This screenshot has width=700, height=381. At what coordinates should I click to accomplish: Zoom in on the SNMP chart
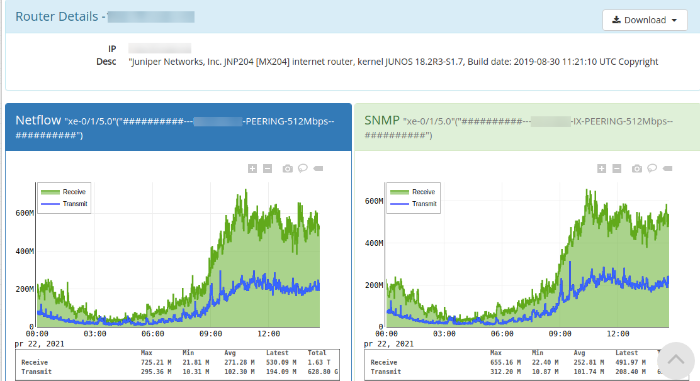click(x=601, y=168)
